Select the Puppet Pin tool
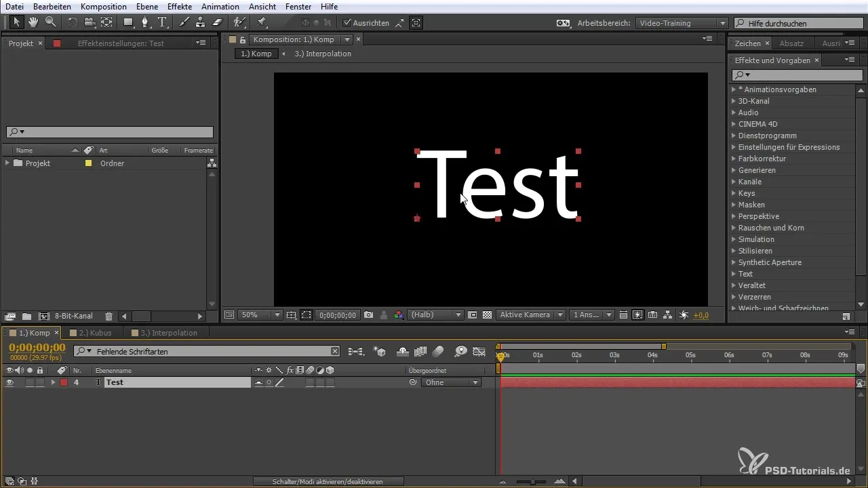Screen dimensions: 868x488 point(261,22)
